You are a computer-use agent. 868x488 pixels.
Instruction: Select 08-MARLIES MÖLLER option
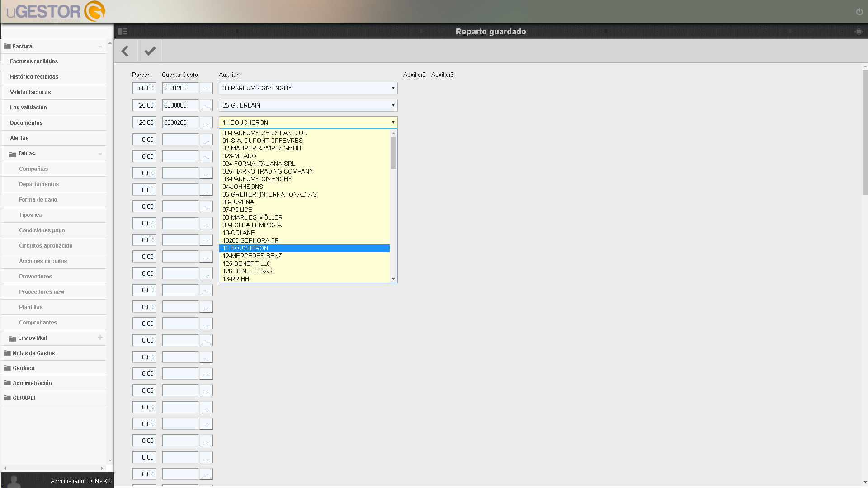304,217
